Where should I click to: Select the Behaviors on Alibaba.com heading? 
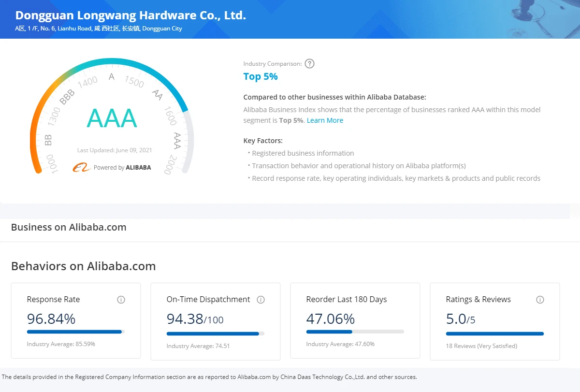point(83,266)
